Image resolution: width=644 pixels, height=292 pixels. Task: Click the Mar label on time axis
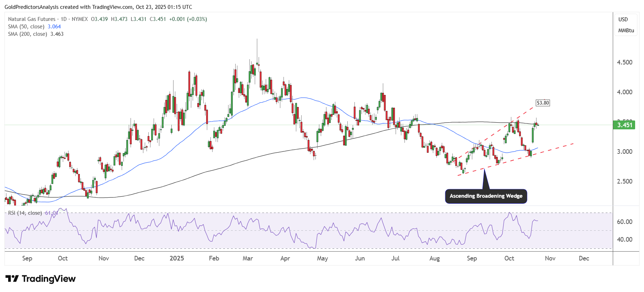[248, 258]
